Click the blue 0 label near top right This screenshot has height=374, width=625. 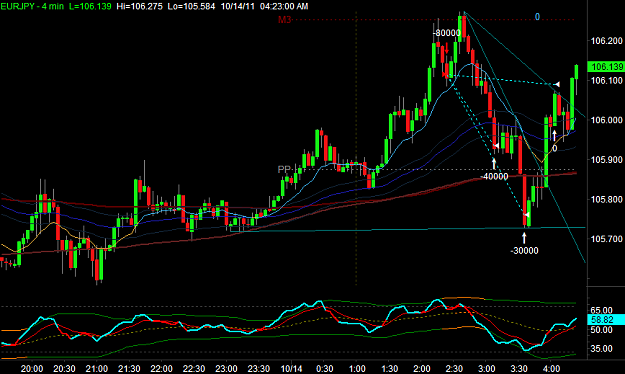click(537, 17)
